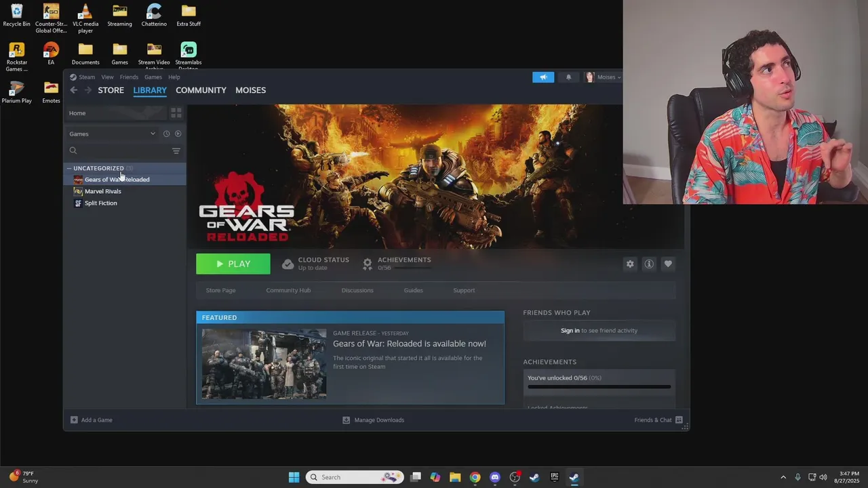Image resolution: width=868 pixels, height=488 pixels.
Task: Select Marvel Rivals in the library list
Action: tap(125, 191)
